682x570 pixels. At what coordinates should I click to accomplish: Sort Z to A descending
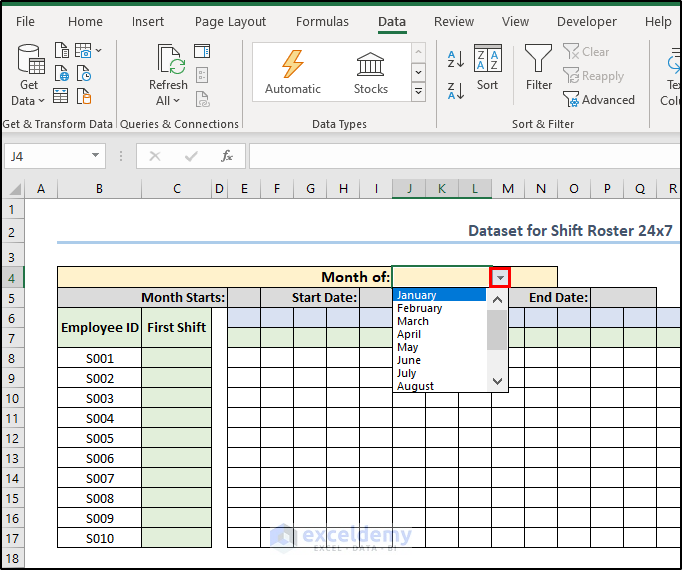[x=456, y=91]
